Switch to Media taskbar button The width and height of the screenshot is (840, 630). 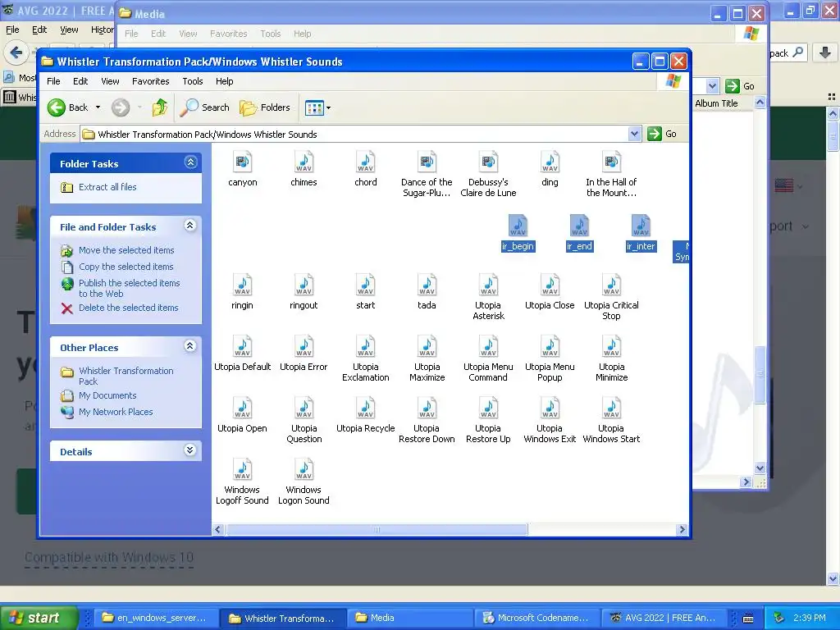click(x=409, y=618)
